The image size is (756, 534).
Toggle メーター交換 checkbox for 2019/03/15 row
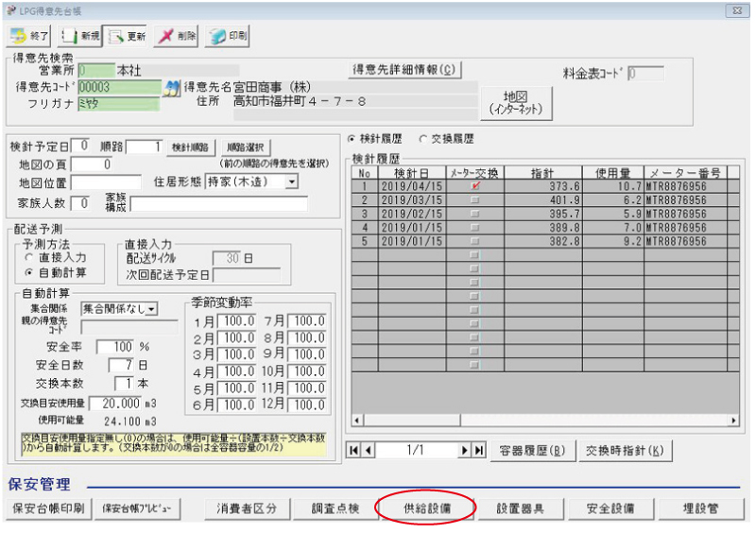point(474,200)
